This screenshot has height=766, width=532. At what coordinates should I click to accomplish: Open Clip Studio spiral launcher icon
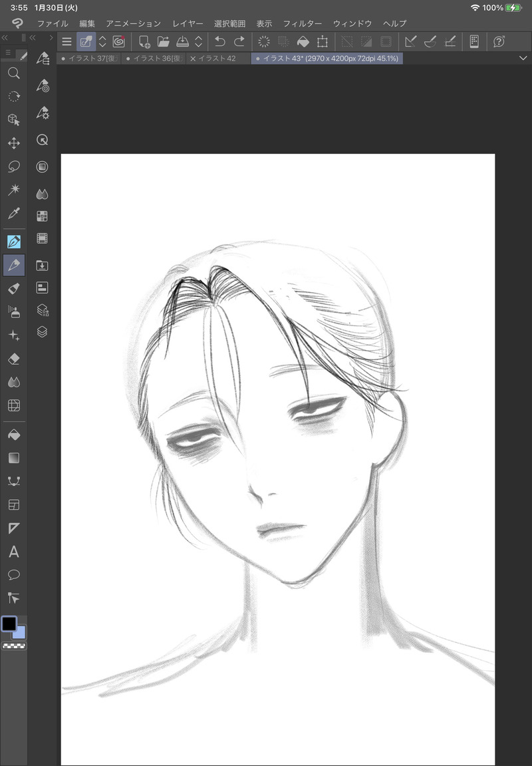pos(118,41)
